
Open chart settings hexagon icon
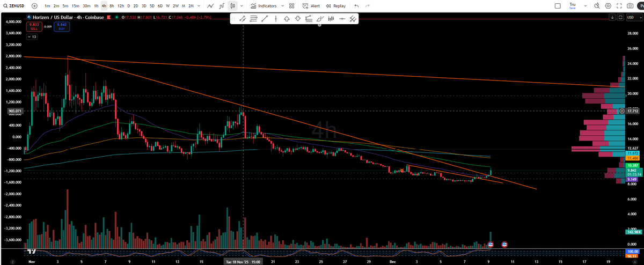tap(608, 6)
